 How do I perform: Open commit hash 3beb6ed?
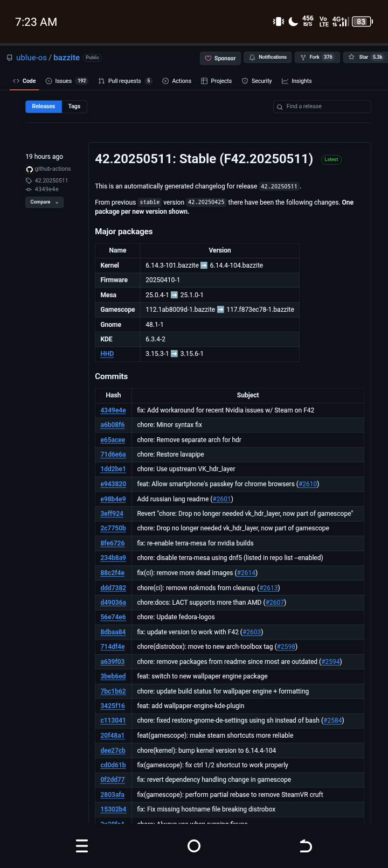point(113,676)
